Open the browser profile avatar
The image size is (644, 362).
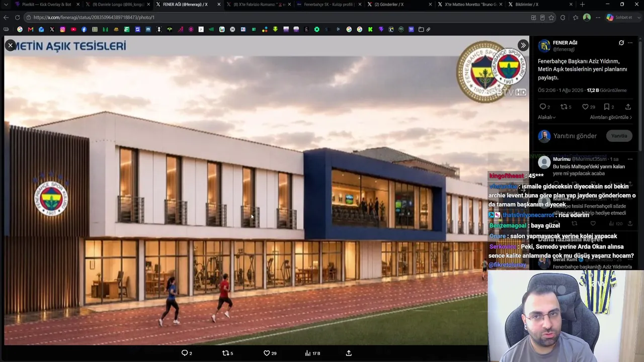tap(587, 17)
